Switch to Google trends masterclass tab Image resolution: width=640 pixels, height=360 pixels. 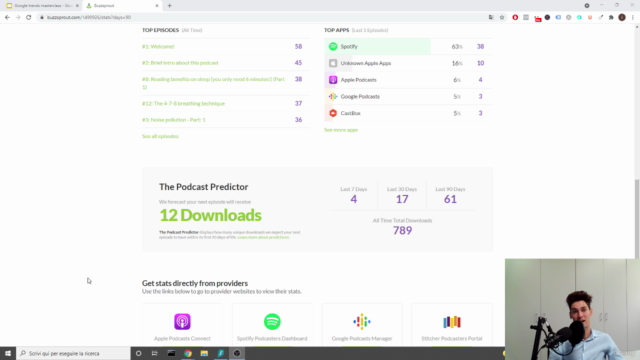[x=41, y=6]
